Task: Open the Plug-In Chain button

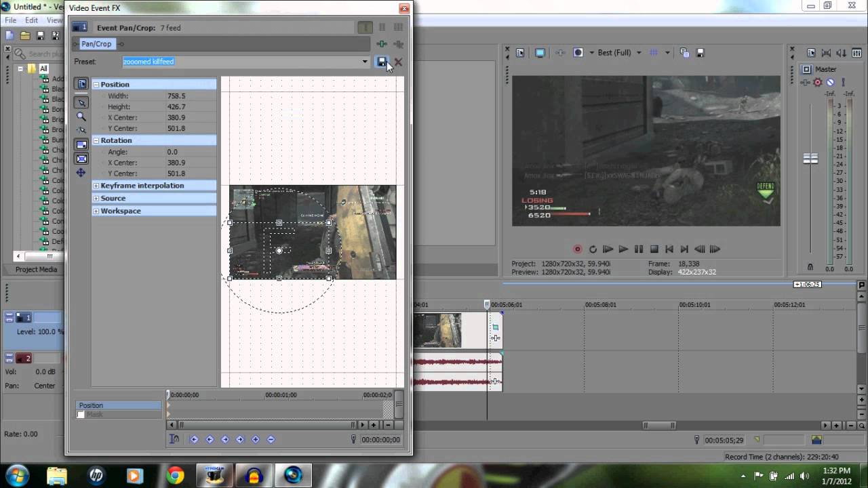Action: 382,44
